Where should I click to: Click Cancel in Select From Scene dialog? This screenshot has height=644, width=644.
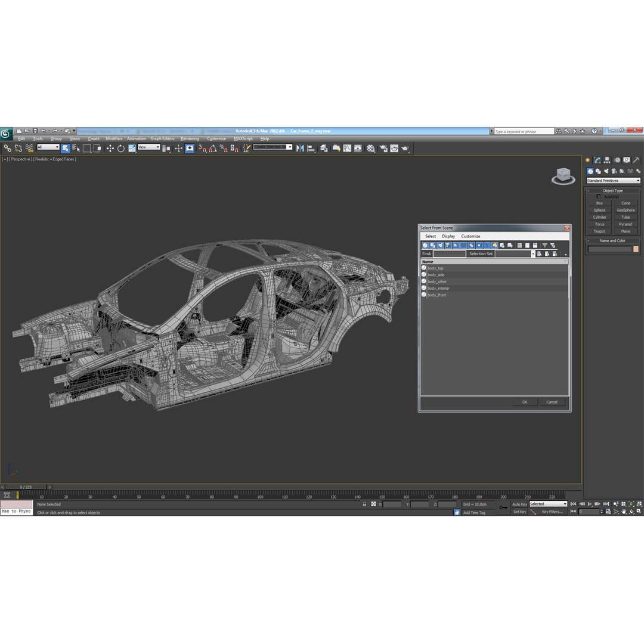pyautogui.click(x=552, y=402)
